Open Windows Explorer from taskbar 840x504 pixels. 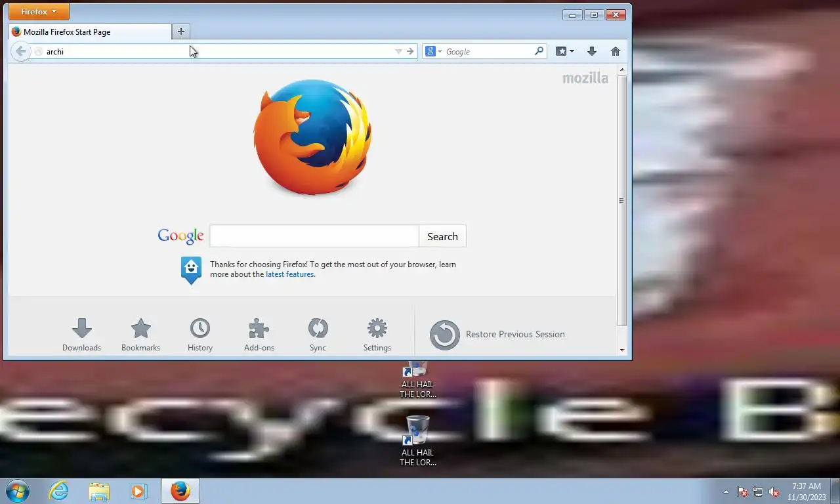click(x=99, y=491)
